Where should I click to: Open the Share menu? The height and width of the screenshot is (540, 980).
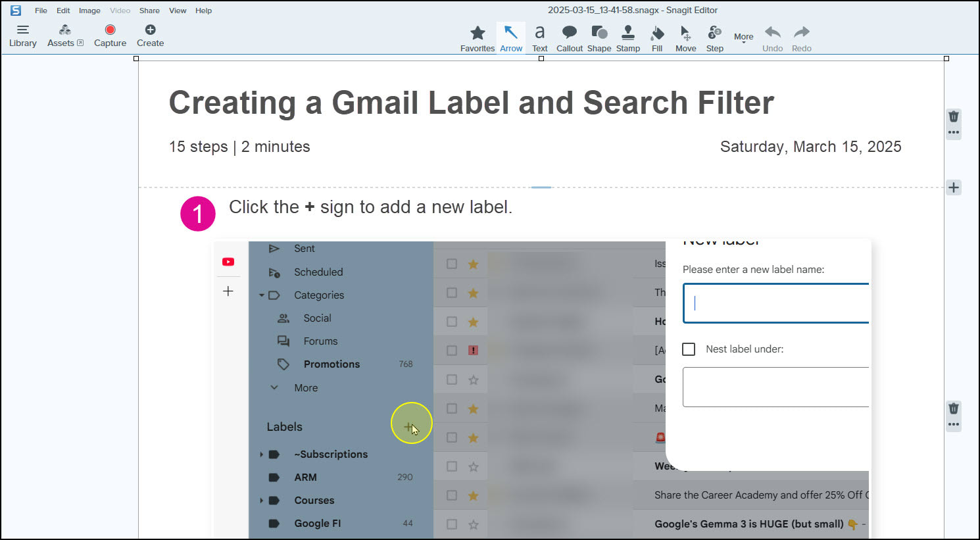point(149,10)
